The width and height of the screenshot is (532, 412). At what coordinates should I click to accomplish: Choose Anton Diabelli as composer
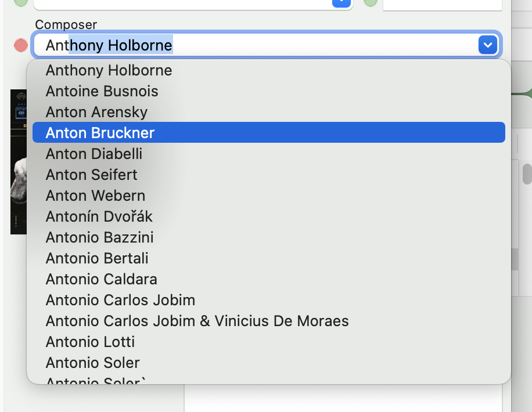(94, 154)
